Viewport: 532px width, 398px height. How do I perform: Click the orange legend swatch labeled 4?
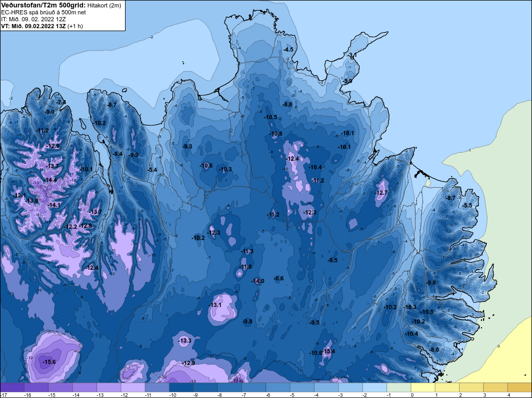point(519,387)
